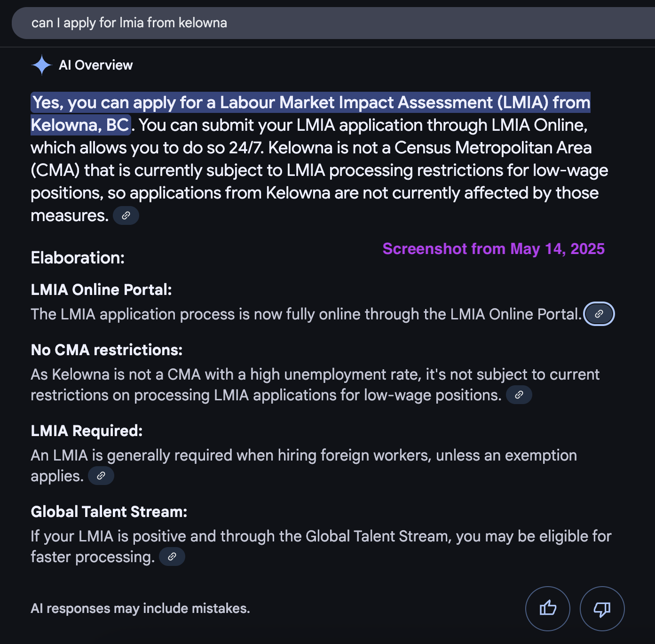Click the AI Overview label
This screenshot has width=655, height=644.
point(95,65)
